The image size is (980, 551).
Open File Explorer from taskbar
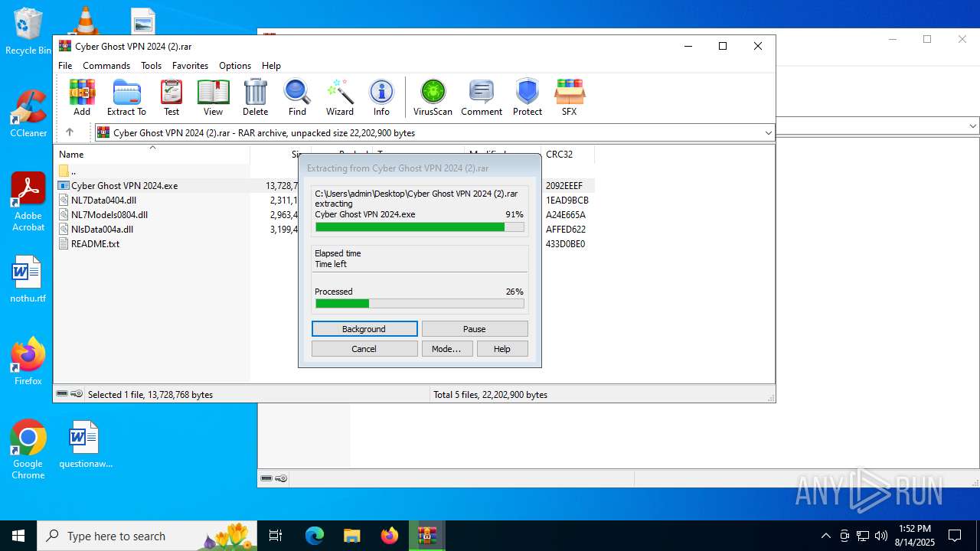pyautogui.click(x=352, y=536)
